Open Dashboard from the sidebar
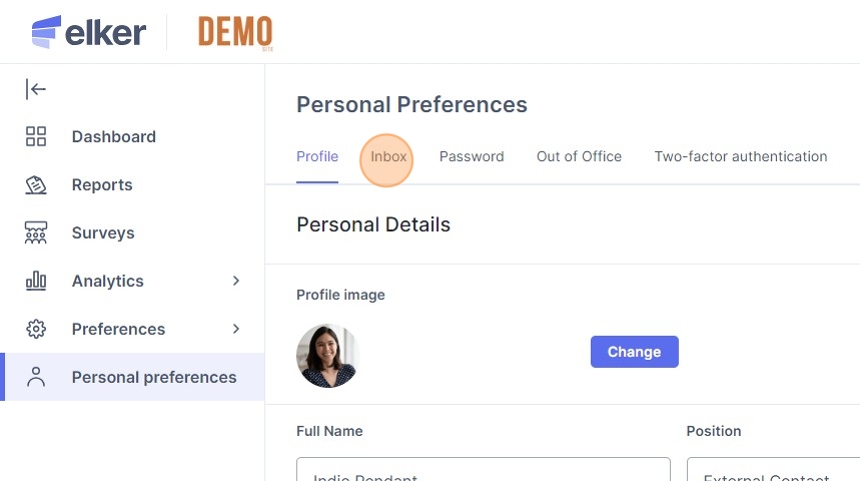 click(114, 137)
